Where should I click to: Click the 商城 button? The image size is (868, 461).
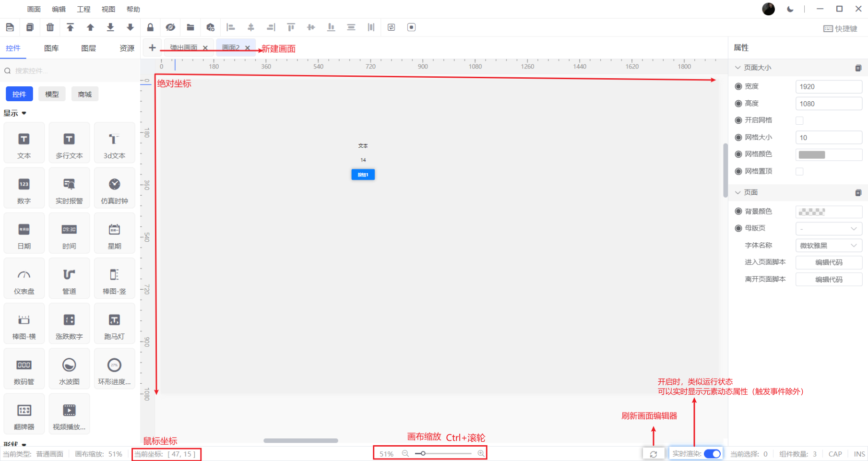pyautogui.click(x=85, y=95)
